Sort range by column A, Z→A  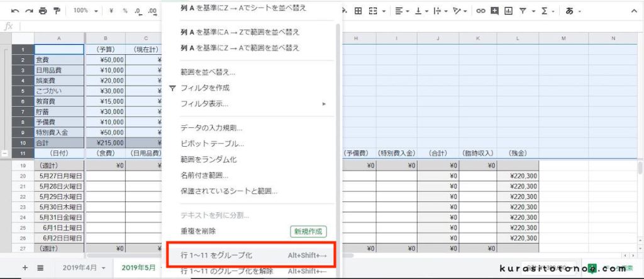pyautogui.click(x=240, y=48)
